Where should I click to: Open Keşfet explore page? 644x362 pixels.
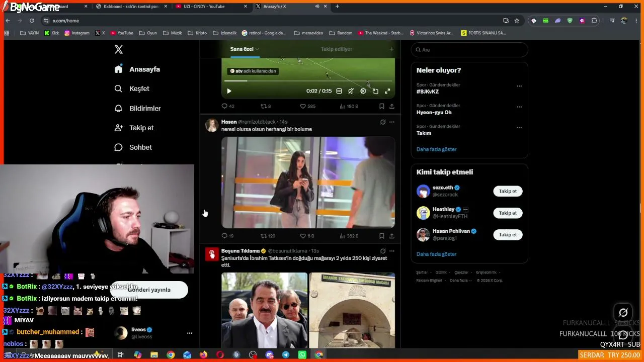click(132, 88)
